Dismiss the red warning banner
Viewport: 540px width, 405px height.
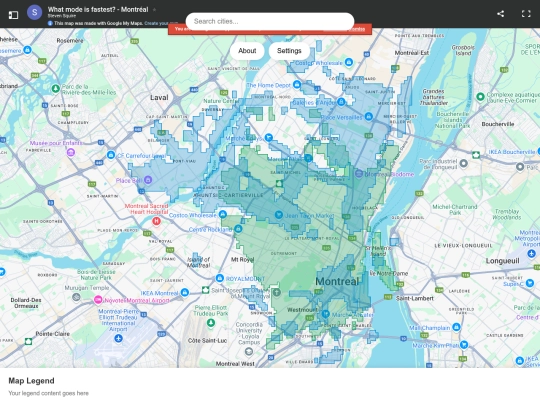(356, 29)
